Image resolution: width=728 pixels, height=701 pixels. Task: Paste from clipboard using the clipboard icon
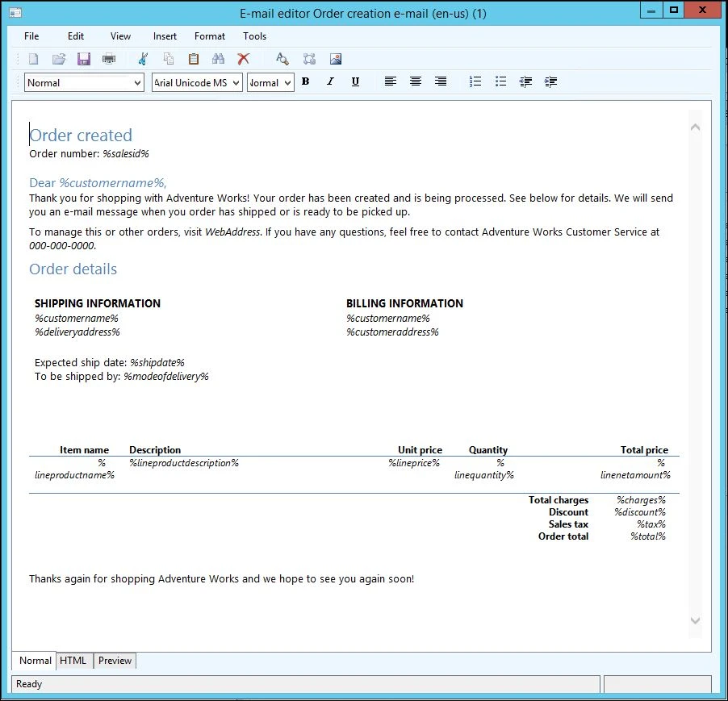tap(193, 58)
